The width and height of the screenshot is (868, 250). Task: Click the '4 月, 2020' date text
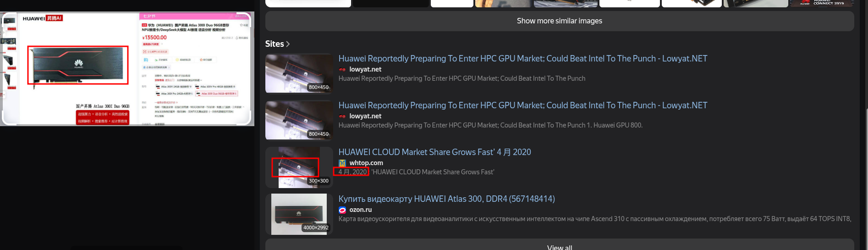click(352, 172)
